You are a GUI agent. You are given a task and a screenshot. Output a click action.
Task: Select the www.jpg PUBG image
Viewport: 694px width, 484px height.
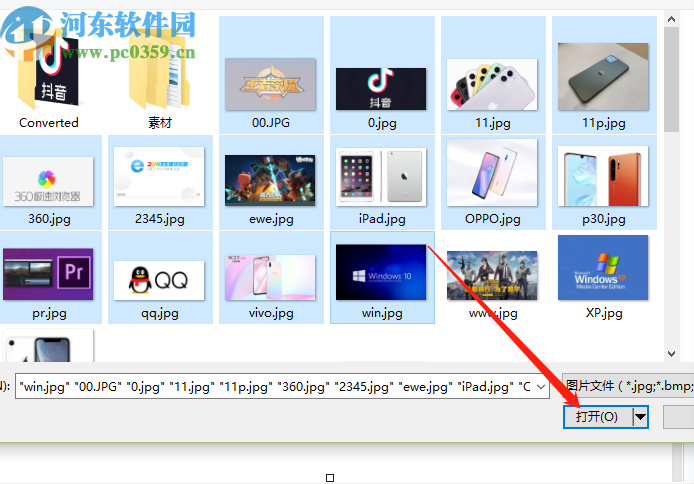point(493,277)
